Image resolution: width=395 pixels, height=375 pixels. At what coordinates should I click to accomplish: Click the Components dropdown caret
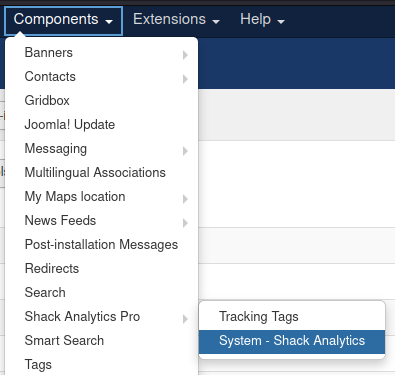point(109,22)
